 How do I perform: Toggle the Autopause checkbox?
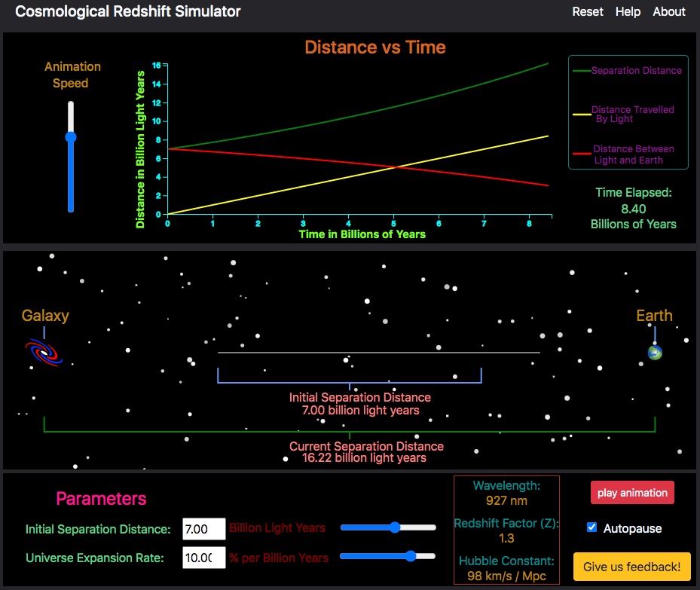pyautogui.click(x=591, y=527)
